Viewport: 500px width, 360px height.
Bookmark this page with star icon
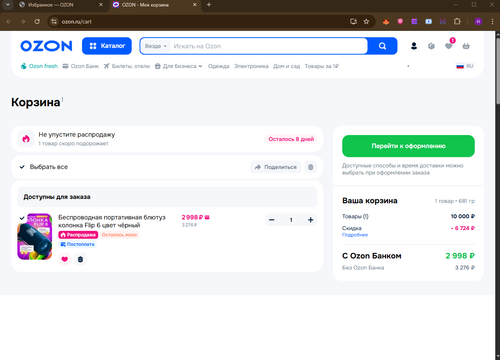pos(366,21)
